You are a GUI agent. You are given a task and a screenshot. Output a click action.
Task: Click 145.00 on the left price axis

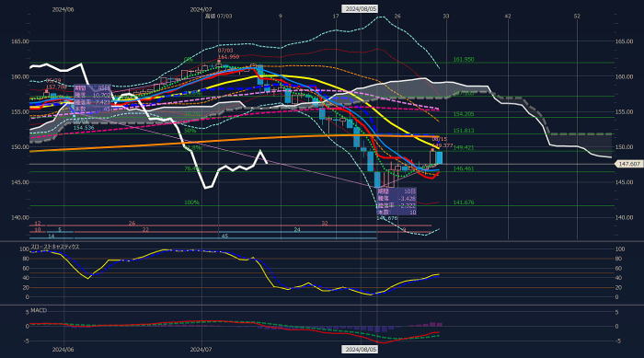click(x=20, y=182)
